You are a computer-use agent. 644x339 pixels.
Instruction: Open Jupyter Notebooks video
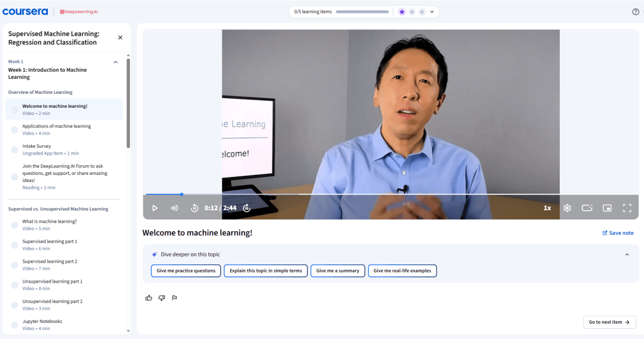pos(64,325)
